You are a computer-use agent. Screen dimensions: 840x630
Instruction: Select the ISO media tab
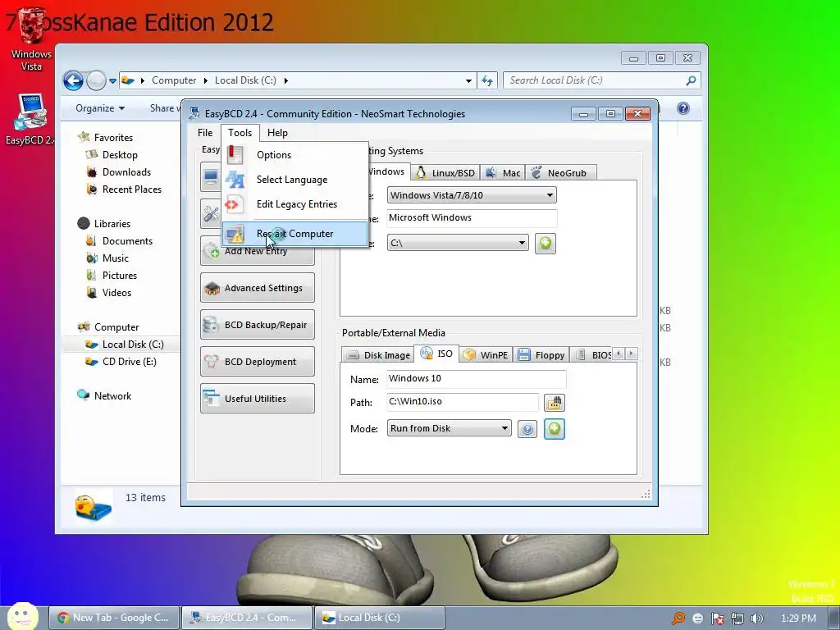[436, 354]
